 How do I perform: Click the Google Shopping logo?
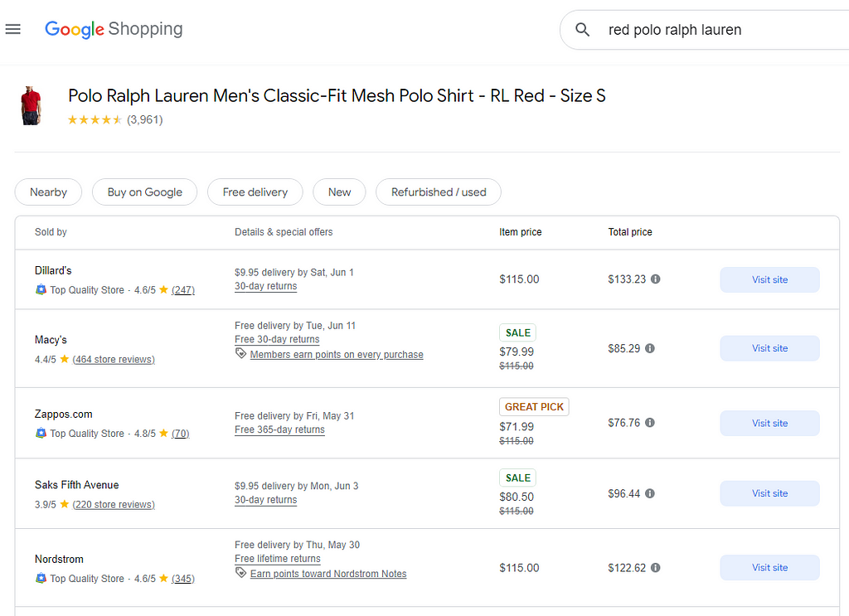tap(114, 29)
